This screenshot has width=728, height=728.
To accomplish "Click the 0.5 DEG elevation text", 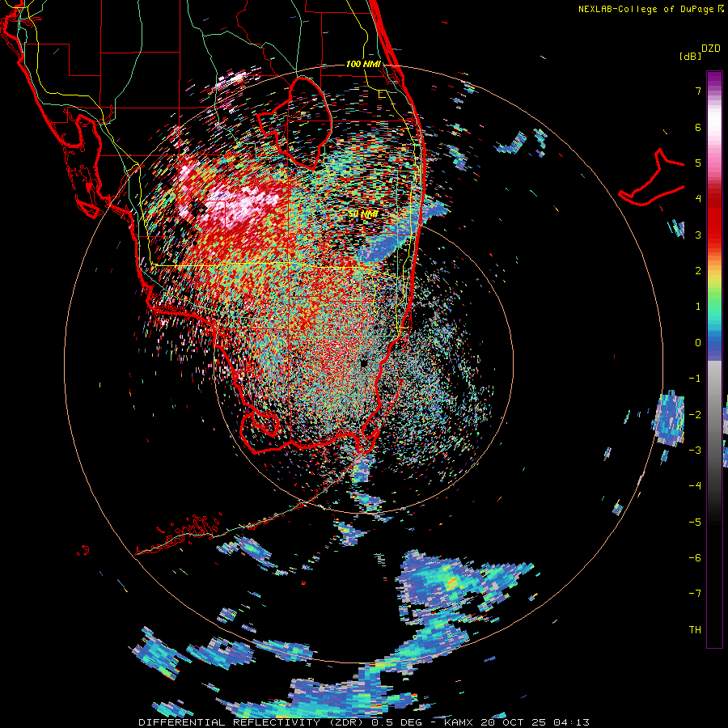I will coord(396,722).
